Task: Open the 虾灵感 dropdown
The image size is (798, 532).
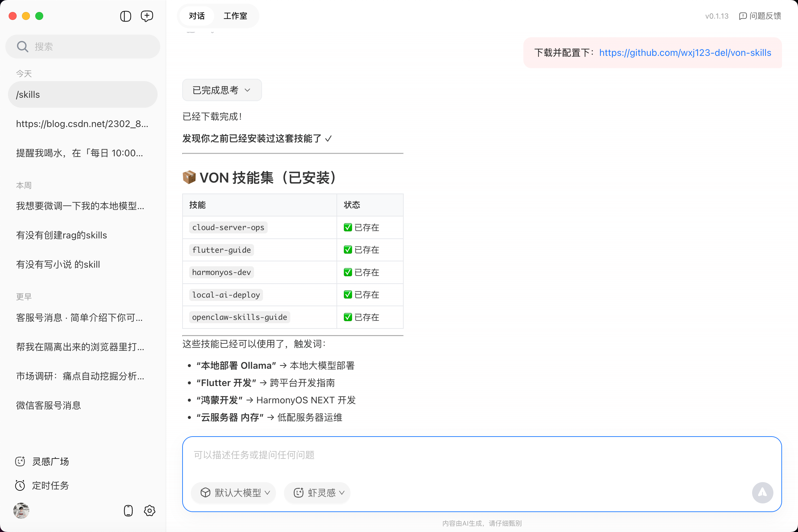Action: click(x=317, y=493)
